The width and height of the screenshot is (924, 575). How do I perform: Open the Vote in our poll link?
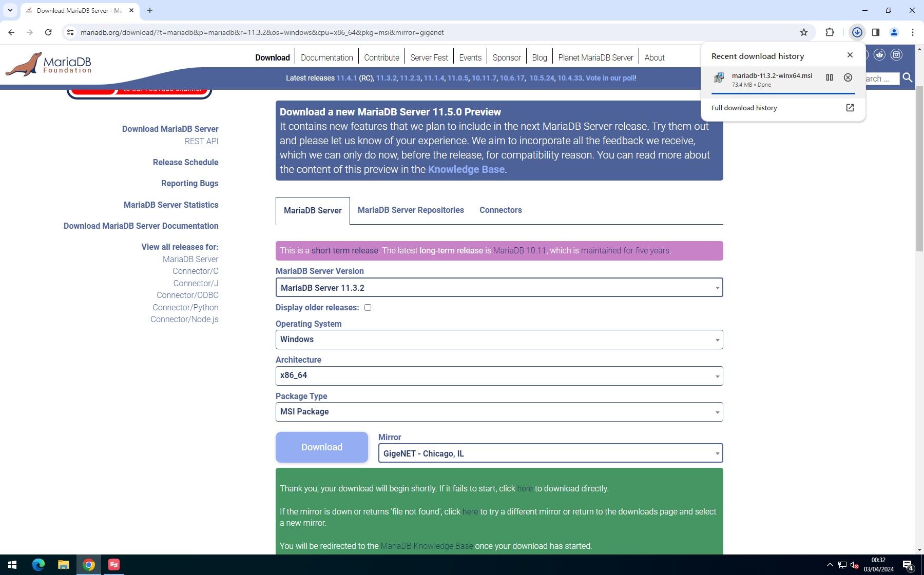click(610, 78)
